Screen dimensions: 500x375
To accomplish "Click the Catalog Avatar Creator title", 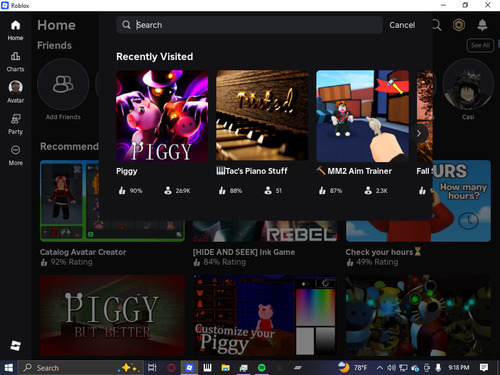I will [83, 252].
